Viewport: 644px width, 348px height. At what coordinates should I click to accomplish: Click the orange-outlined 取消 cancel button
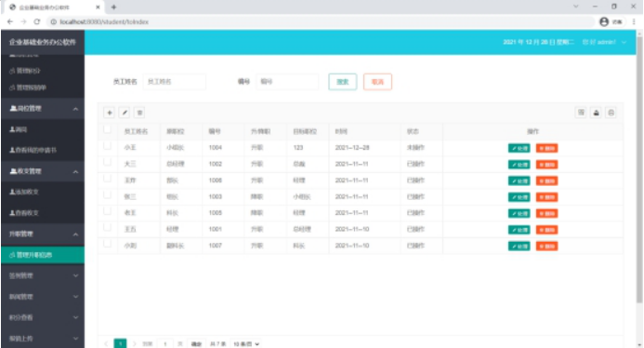point(377,82)
